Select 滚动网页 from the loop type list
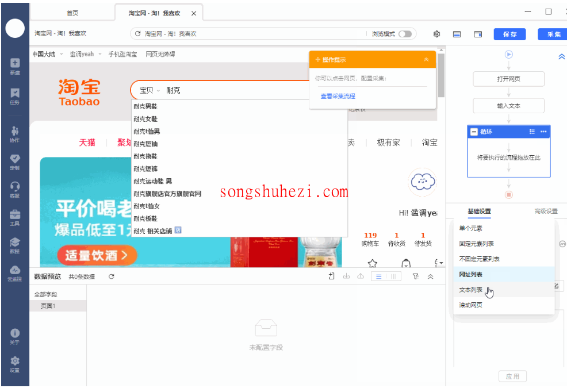Viewport: 567px width, 392px height. tap(504, 305)
